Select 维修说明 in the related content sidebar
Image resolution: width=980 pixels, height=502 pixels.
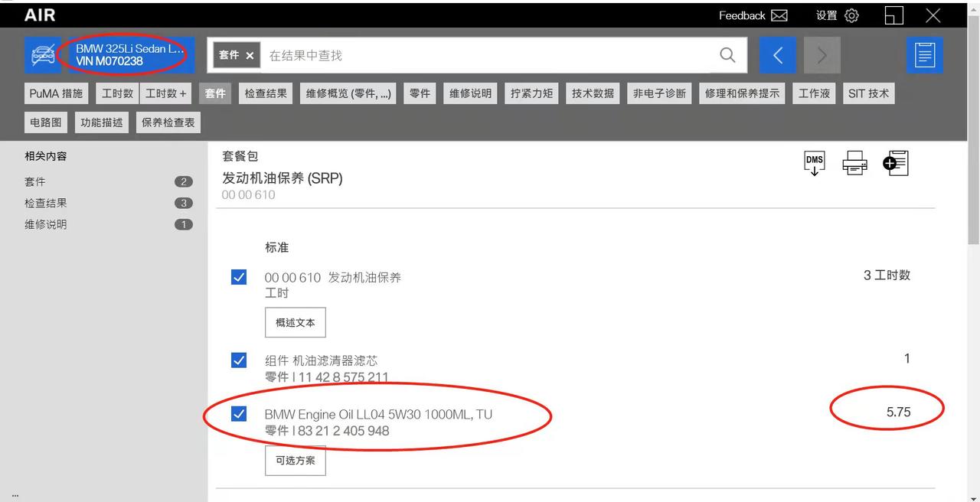[x=108, y=224]
